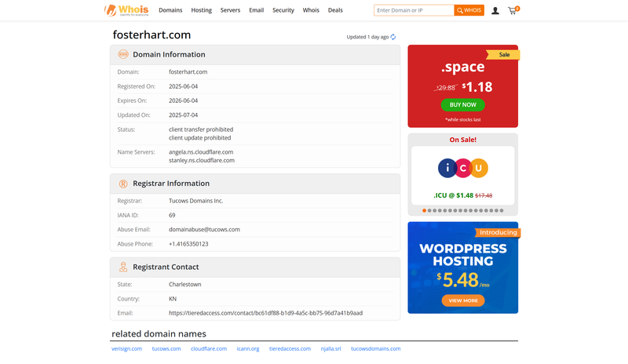Click BUY NOW on .space ad
Image resolution: width=628 pixels, height=364 pixels.
462,105
